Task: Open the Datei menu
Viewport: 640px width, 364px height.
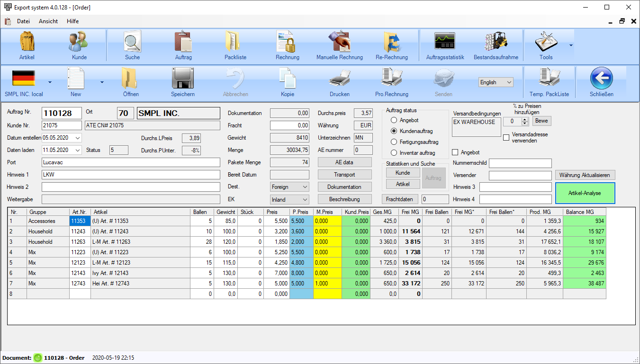Action: (x=23, y=21)
